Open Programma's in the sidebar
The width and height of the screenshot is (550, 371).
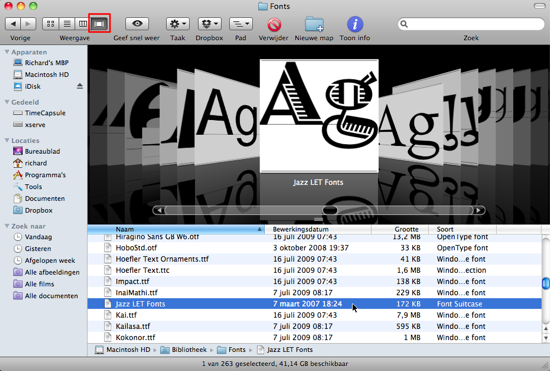coord(39,175)
